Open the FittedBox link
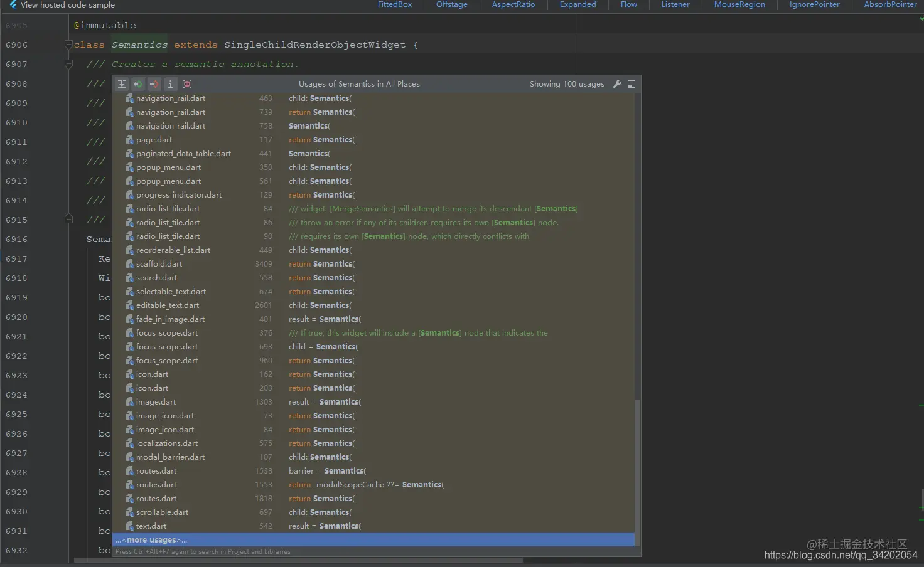 point(395,4)
